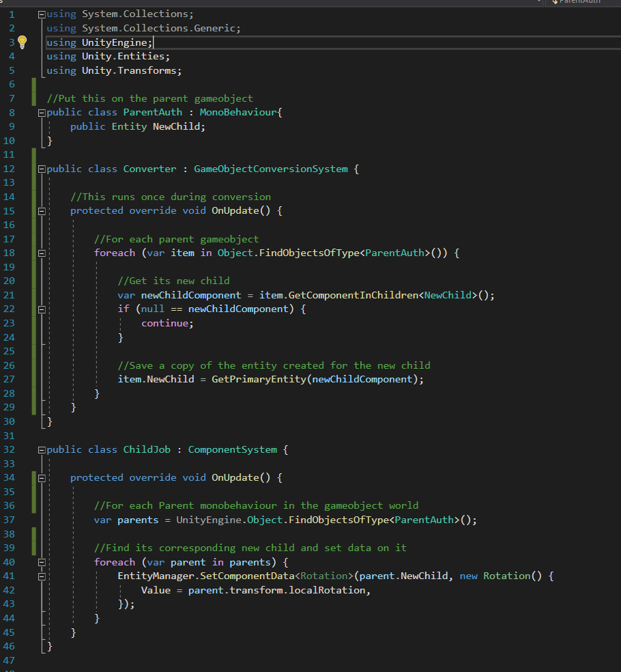Collapse the foreach loop on line 40
The width and height of the screenshot is (621, 672).
pos(40,561)
